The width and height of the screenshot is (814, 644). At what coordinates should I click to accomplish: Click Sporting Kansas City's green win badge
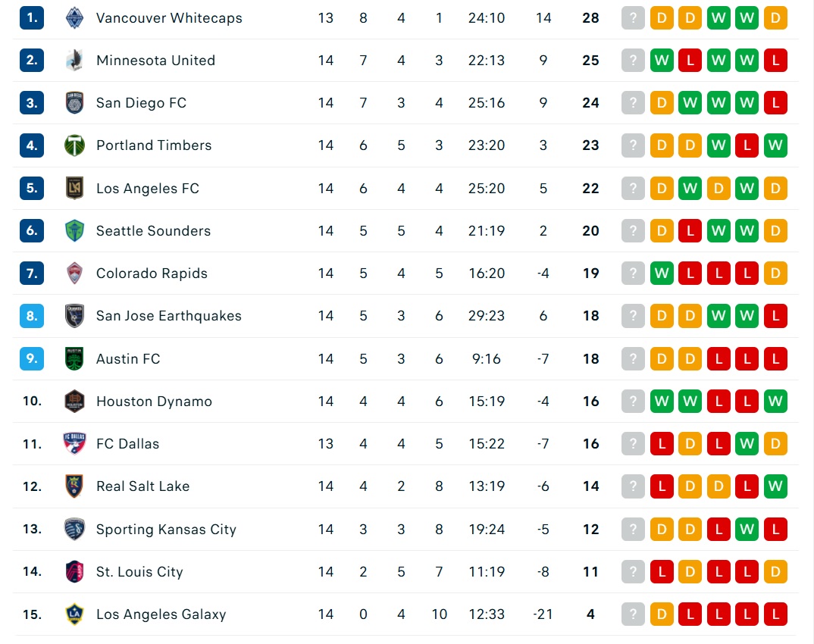(747, 530)
